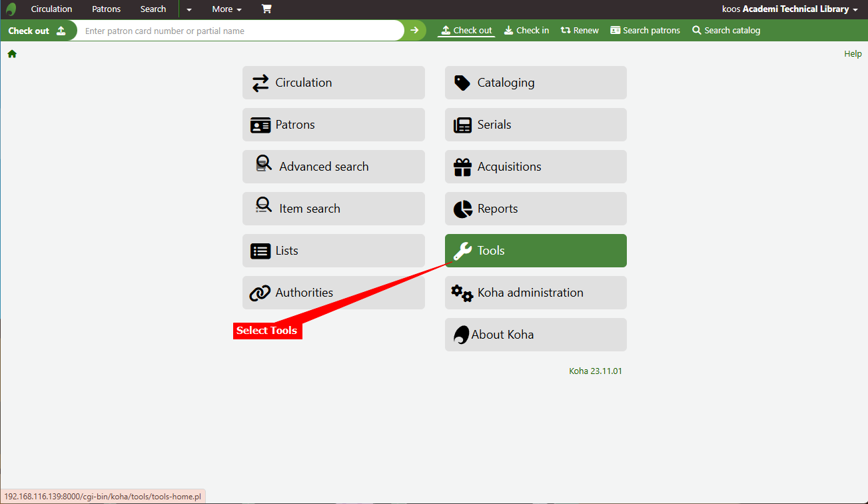The height and width of the screenshot is (504, 868).
Task: Submit checkout with green arrow button
Action: pyautogui.click(x=414, y=31)
